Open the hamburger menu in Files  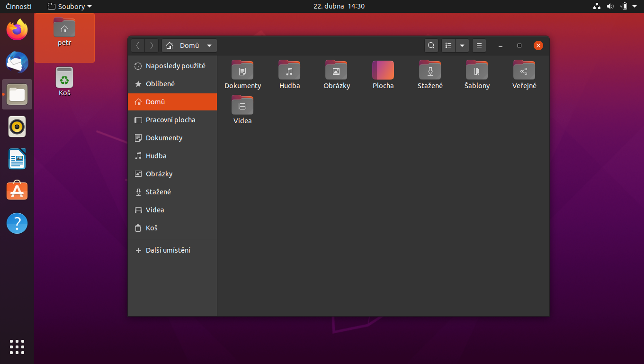(x=479, y=45)
